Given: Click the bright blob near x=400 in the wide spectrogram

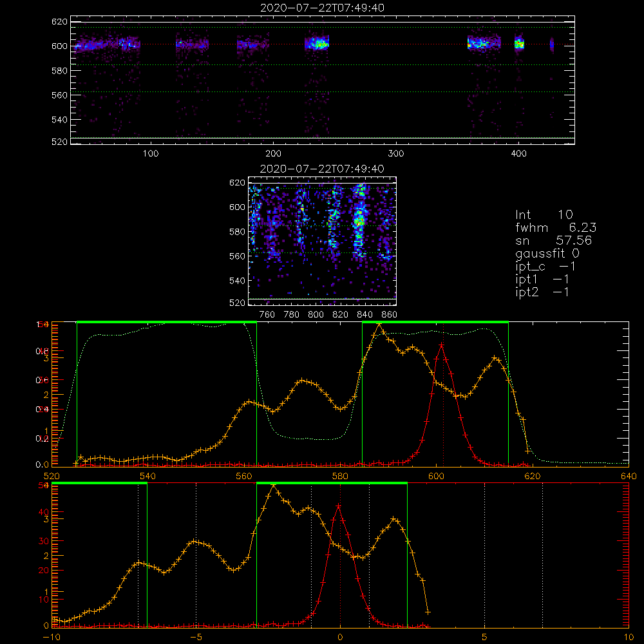Looking at the screenshot, I should [520, 43].
